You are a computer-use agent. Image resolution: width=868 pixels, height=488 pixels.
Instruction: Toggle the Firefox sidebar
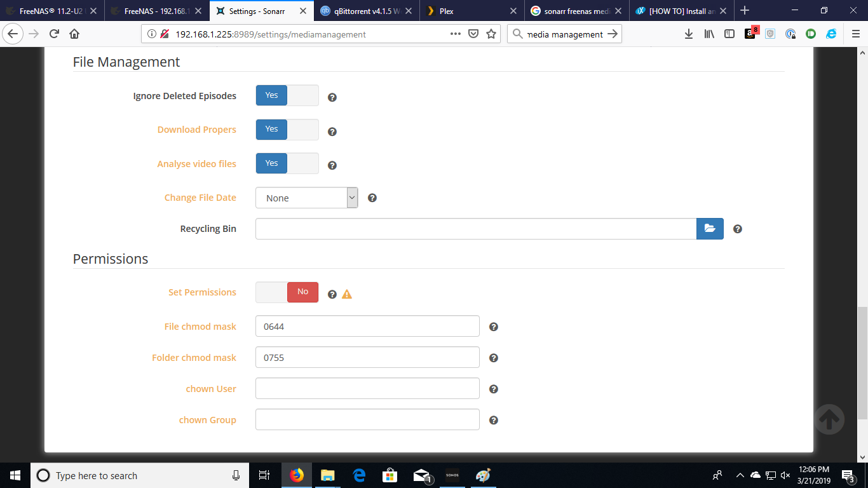(x=729, y=34)
